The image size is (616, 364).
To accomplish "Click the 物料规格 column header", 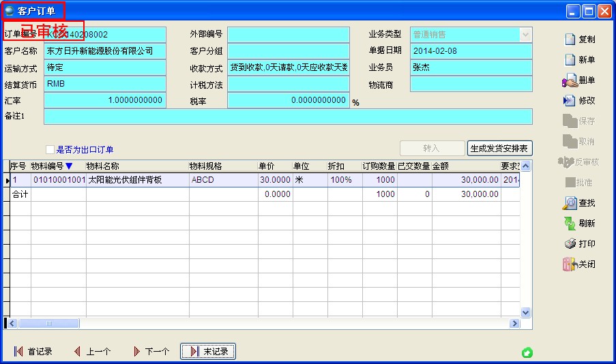I will [224, 166].
